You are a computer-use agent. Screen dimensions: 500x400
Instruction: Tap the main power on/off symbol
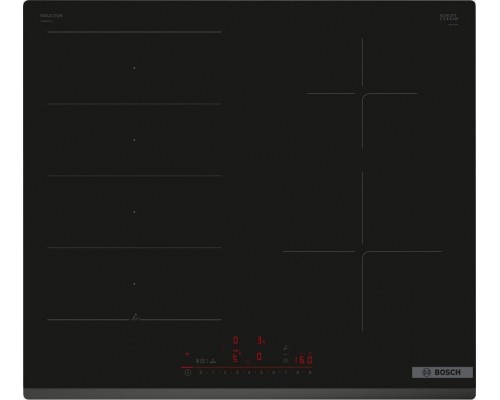tap(188, 372)
